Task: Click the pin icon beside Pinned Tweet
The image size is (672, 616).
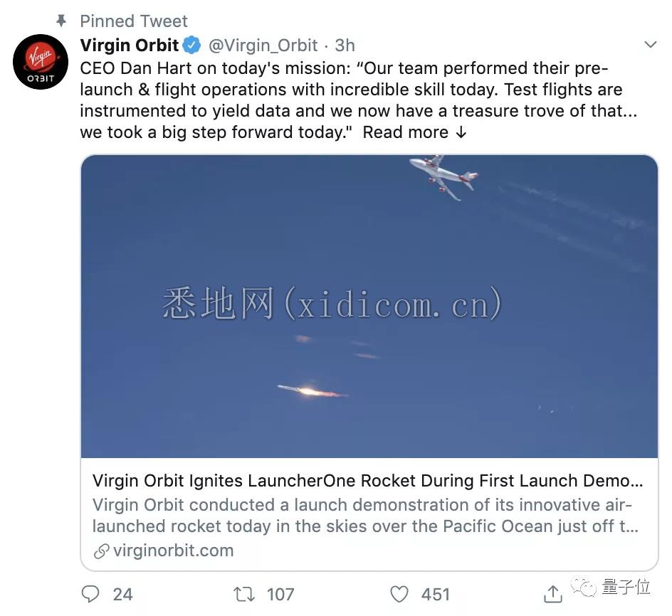Action: [x=61, y=21]
